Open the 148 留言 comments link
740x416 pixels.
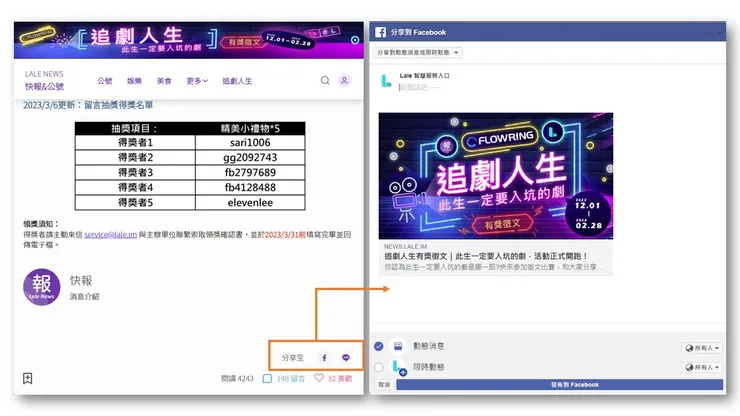[x=291, y=379]
